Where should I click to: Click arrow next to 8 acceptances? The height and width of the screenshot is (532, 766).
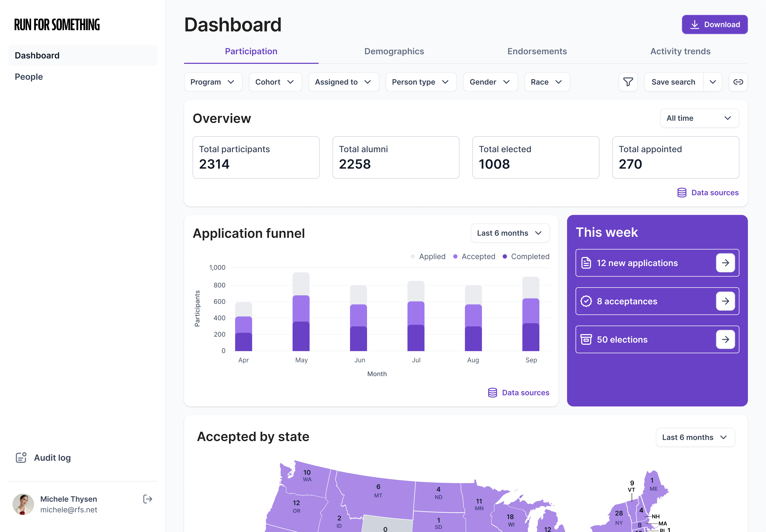(725, 301)
